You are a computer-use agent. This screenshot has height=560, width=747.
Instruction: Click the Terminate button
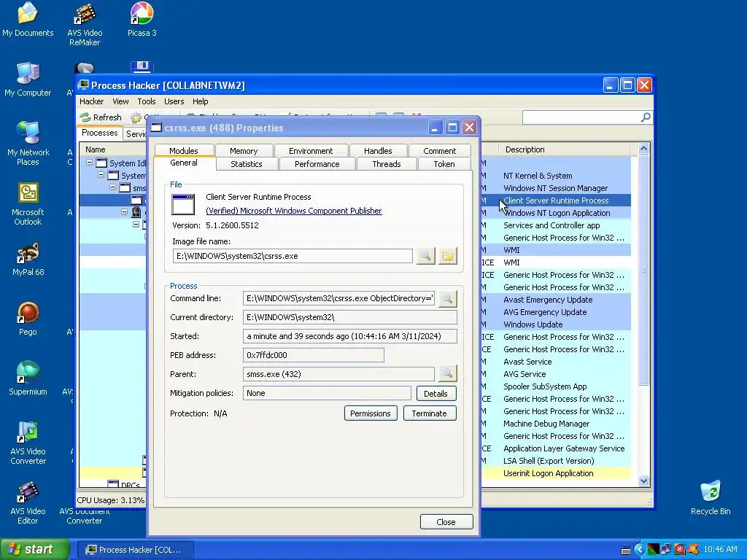(x=429, y=413)
